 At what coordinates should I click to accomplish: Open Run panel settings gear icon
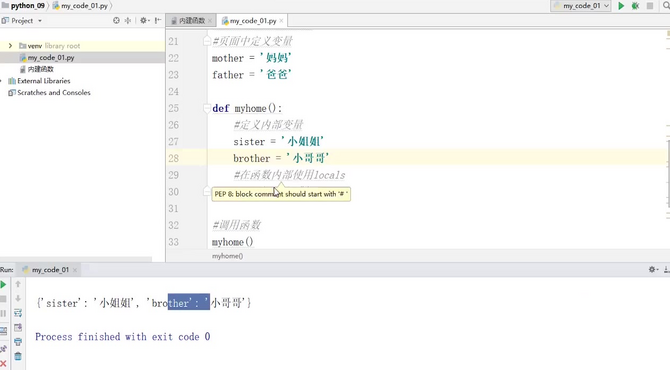click(x=652, y=270)
